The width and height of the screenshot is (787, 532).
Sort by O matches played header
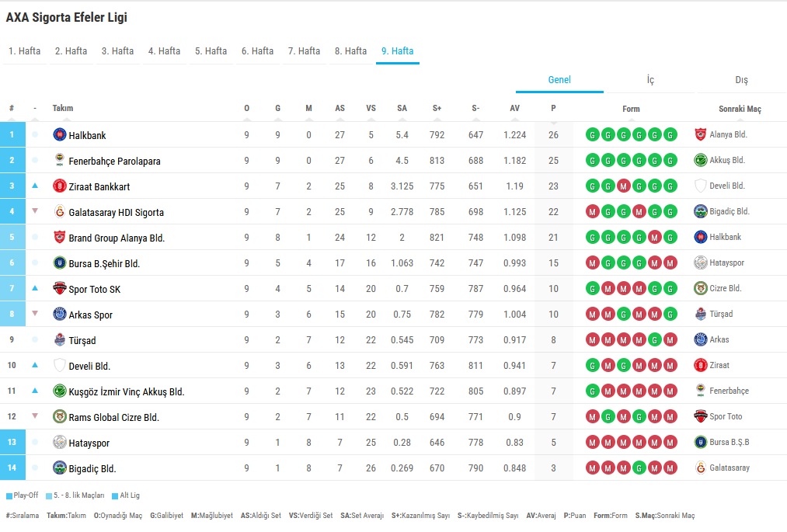246,109
